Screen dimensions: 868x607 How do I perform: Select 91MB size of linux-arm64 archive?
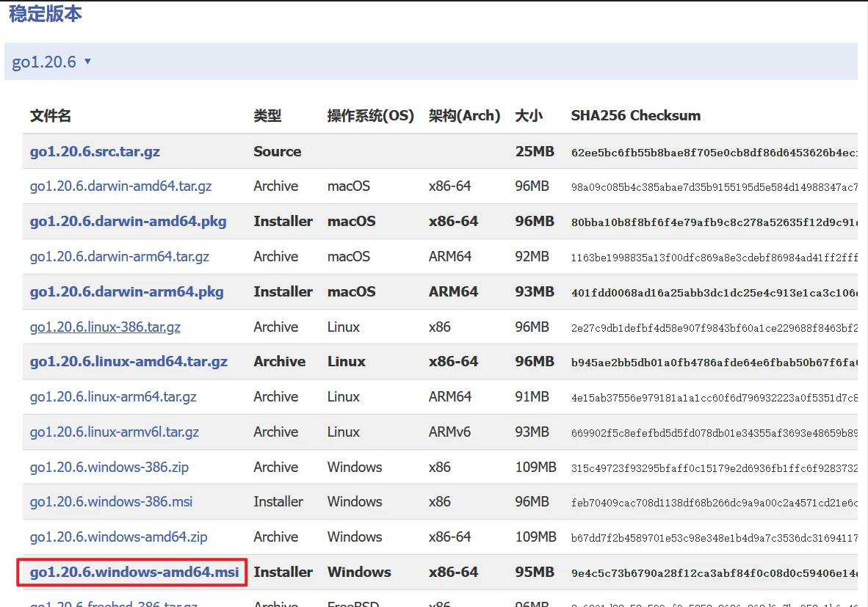[532, 397]
